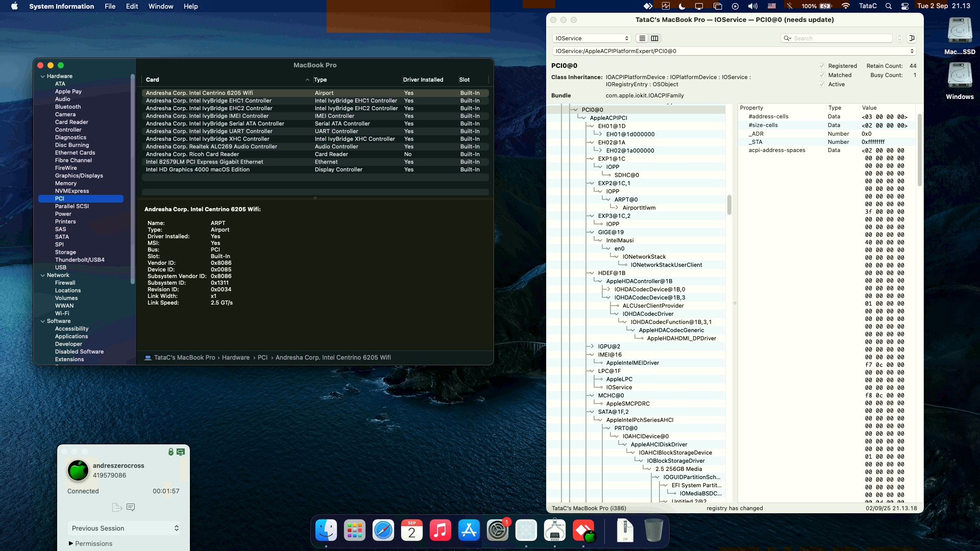The height and width of the screenshot is (551, 980).
Task: Select Graphics/Displays in the sidebar
Action: click(x=79, y=176)
